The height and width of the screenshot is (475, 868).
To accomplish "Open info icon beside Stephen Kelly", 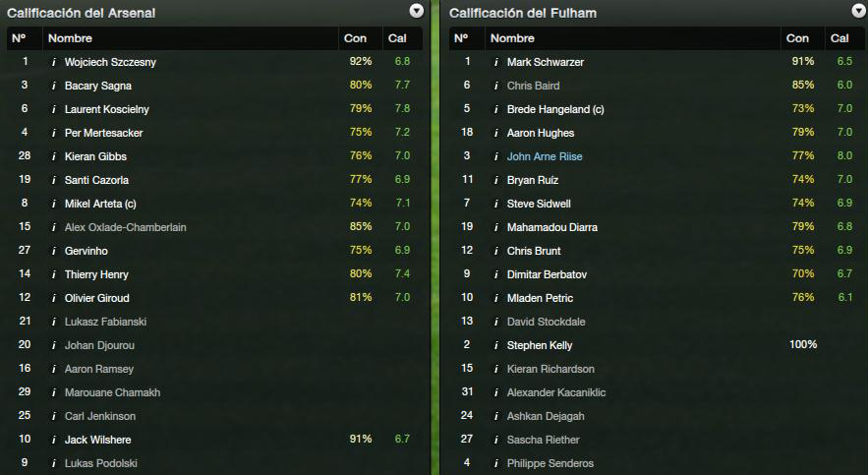I will point(496,345).
